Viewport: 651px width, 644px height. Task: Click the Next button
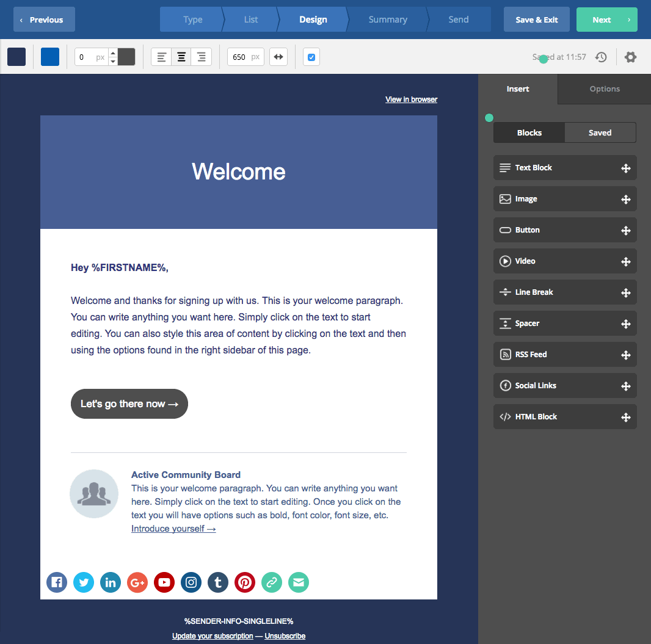pos(606,20)
